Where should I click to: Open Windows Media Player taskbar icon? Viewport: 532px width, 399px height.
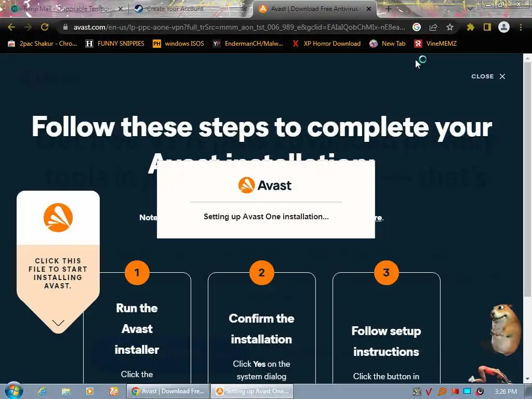pos(89,391)
